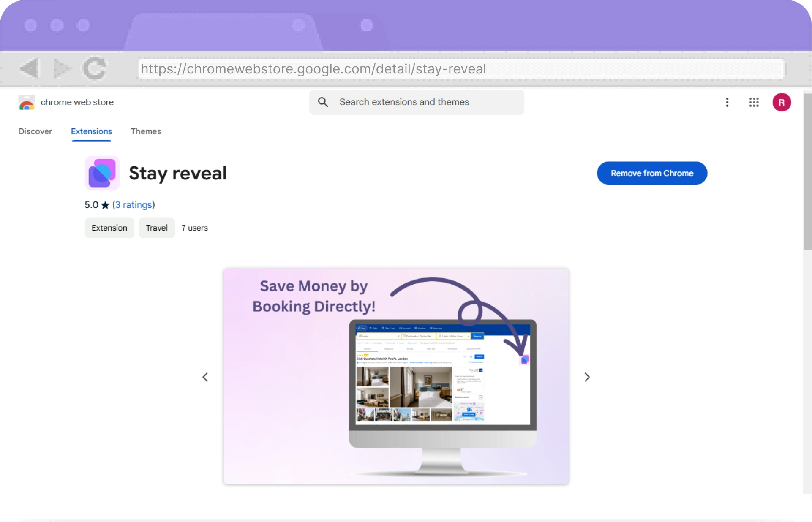Reload the page with refresh icon
The width and height of the screenshot is (812, 522).
click(x=95, y=68)
